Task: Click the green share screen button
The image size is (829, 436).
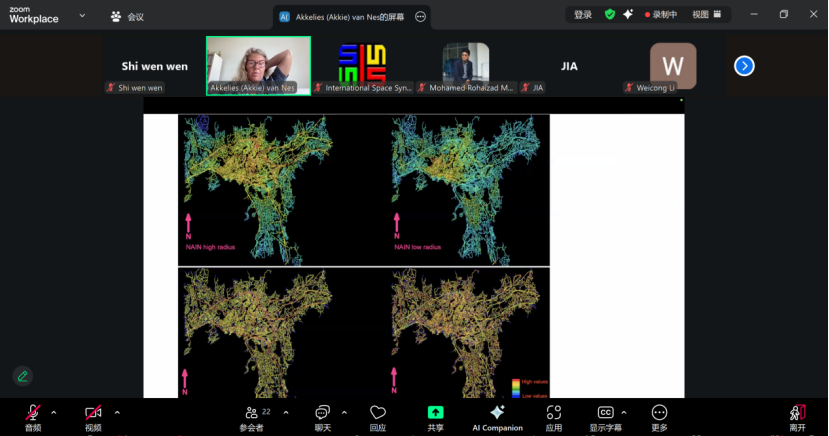Action: (x=436, y=416)
